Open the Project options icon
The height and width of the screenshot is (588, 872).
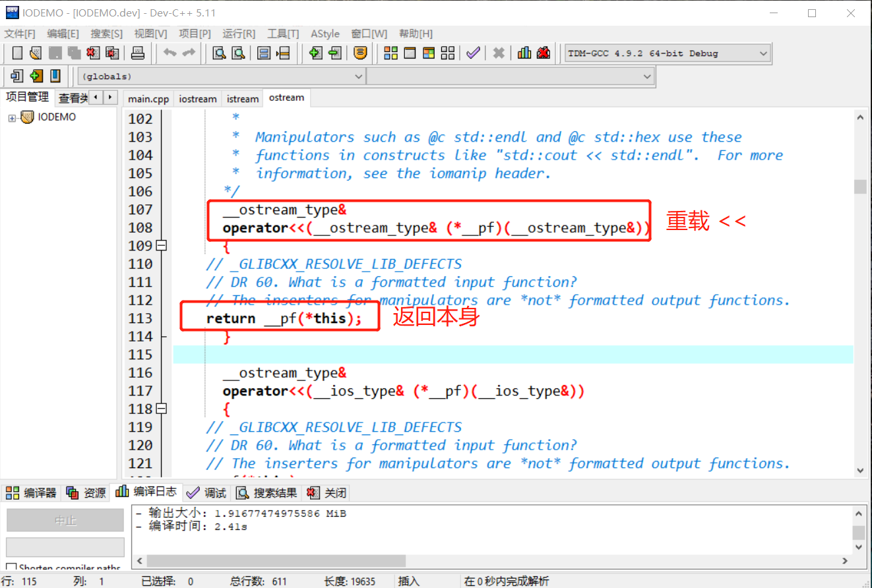pyautogui.click(x=360, y=53)
